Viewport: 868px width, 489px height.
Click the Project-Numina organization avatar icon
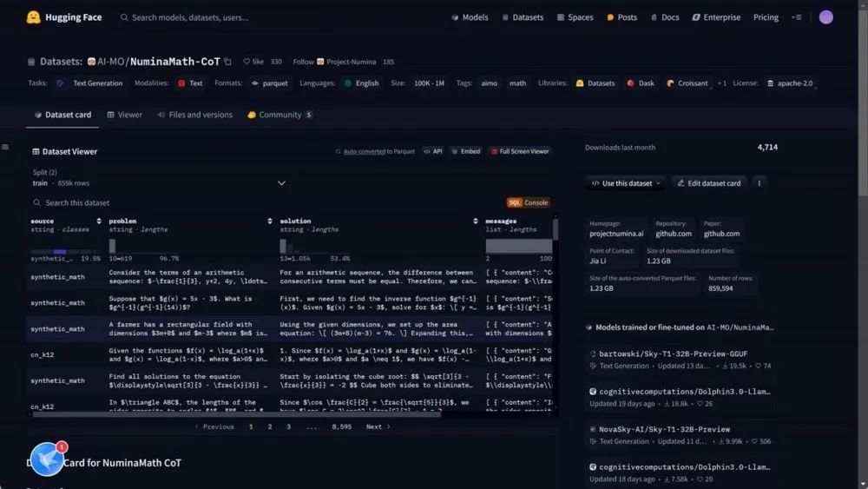click(320, 62)
